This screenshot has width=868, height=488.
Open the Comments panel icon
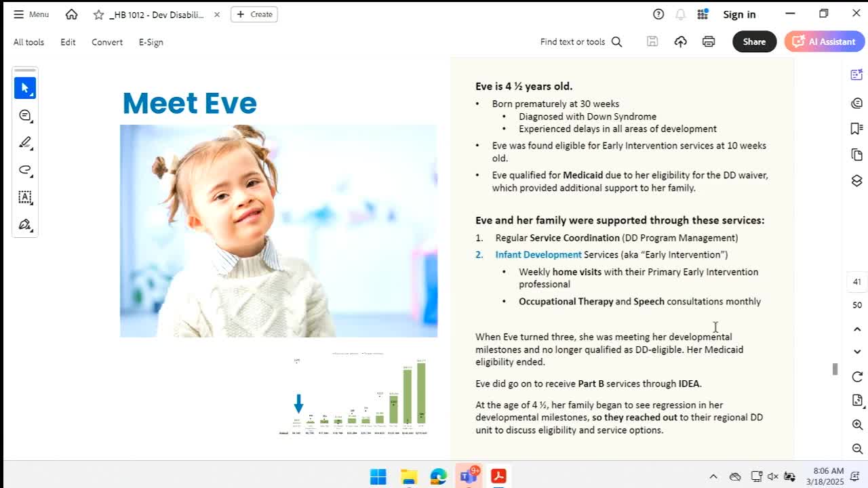[x=856, y=103]
